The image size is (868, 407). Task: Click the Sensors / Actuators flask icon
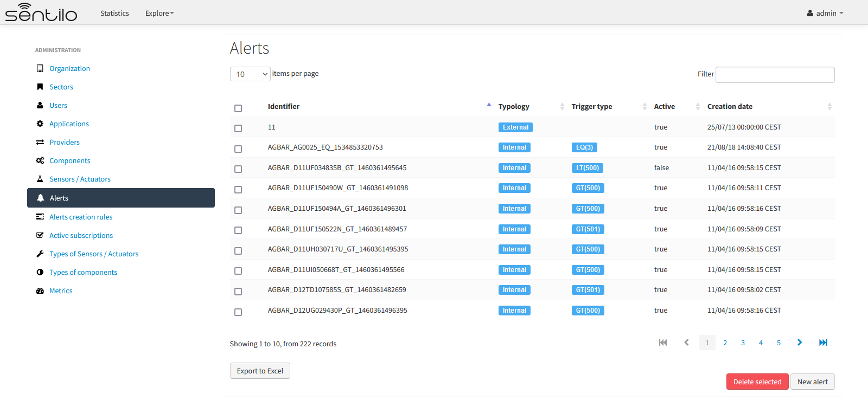[40, 179]
